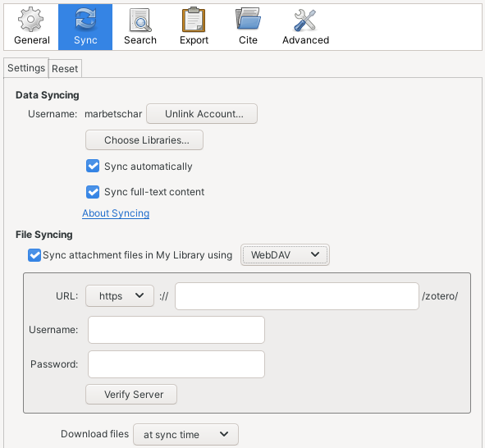Screen dimensions: 485x448
Task: Click the /zotero/ URL suffix text
Action: click(440, 296)
